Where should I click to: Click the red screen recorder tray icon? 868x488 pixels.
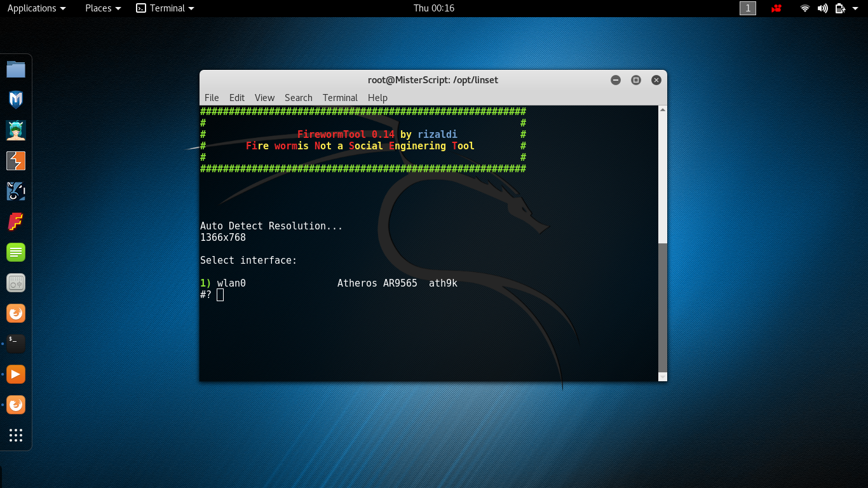pos(776,8)
